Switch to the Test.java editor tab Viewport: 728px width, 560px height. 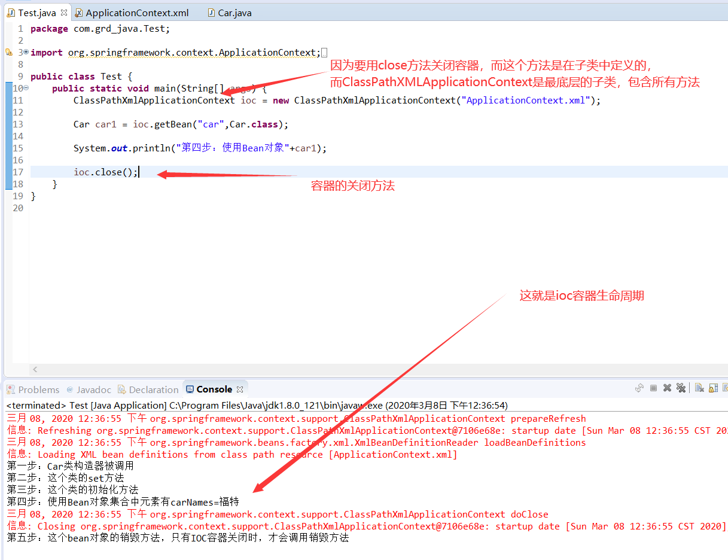pyautogui.click(x=37, y=13)
